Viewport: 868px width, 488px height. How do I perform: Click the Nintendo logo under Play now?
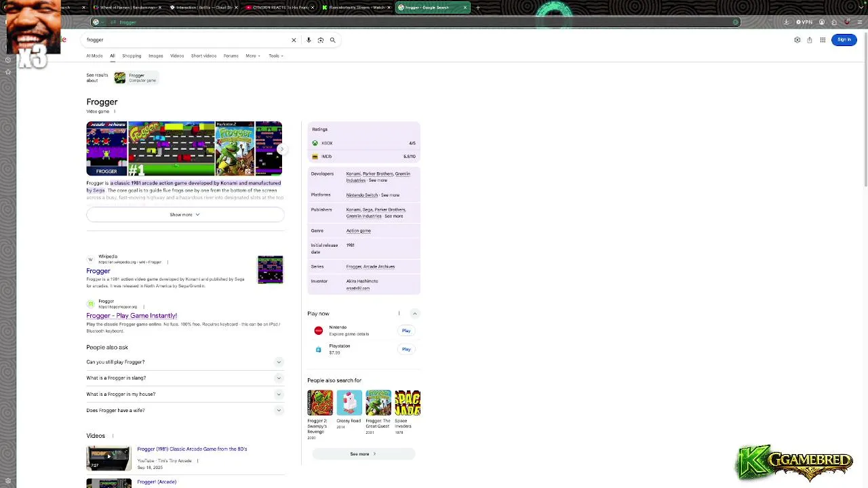[319, 331]
